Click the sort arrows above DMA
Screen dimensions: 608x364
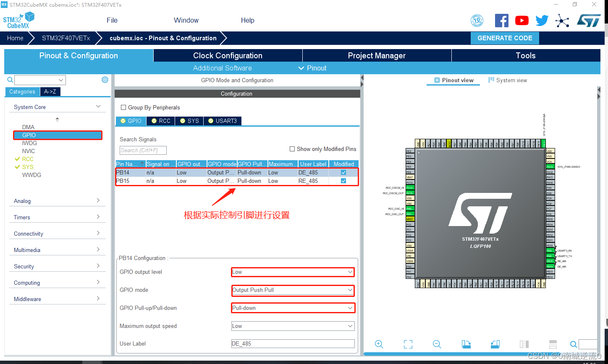pyautogui.click(x=57, y=120)
